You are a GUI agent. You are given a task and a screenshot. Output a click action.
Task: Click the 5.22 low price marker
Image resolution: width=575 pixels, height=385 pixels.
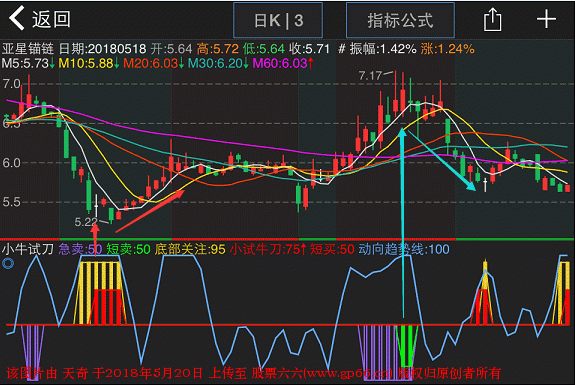click(86, 222)
